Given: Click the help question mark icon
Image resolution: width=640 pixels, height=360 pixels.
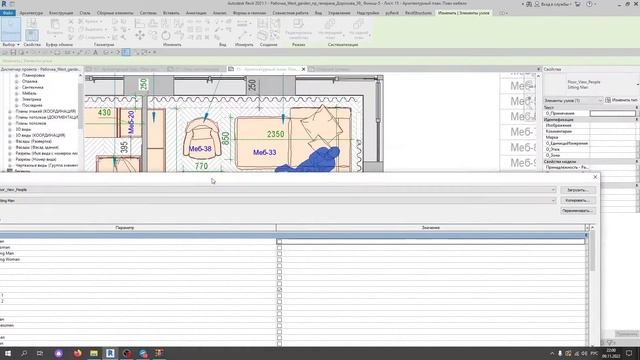Looking at the screenshot, I should click(x=589, y=4).
